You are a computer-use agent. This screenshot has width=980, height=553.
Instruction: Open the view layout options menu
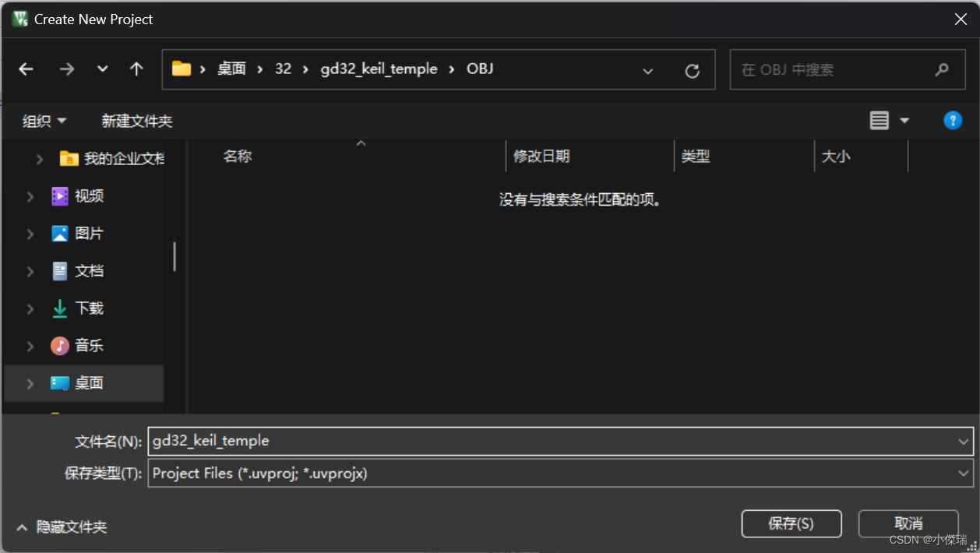(888, 121)
